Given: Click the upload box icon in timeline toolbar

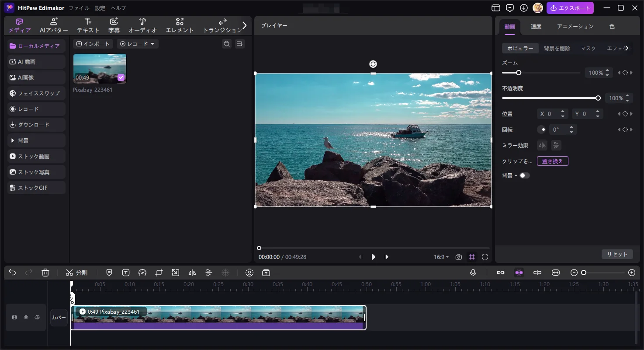Looking at the screenshot, I should [266, 273].
